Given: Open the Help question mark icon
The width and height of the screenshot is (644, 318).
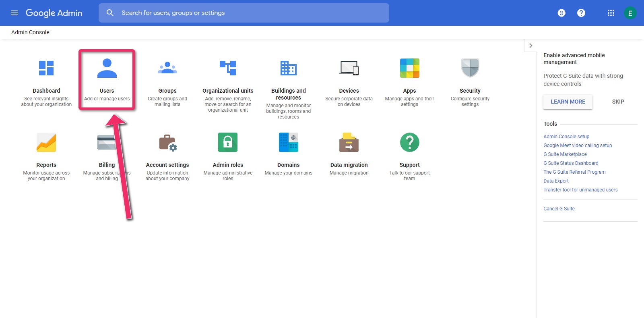Looking at the screenshot, I should coord(581,13).
